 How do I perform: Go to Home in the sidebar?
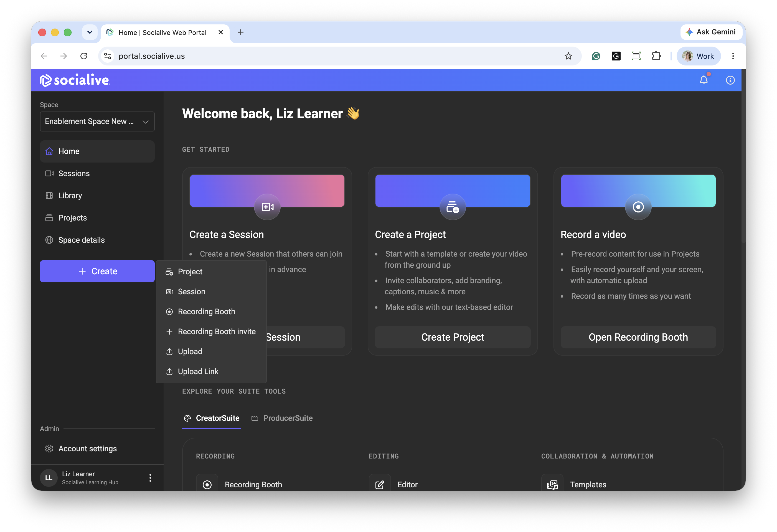pos(97,151)
